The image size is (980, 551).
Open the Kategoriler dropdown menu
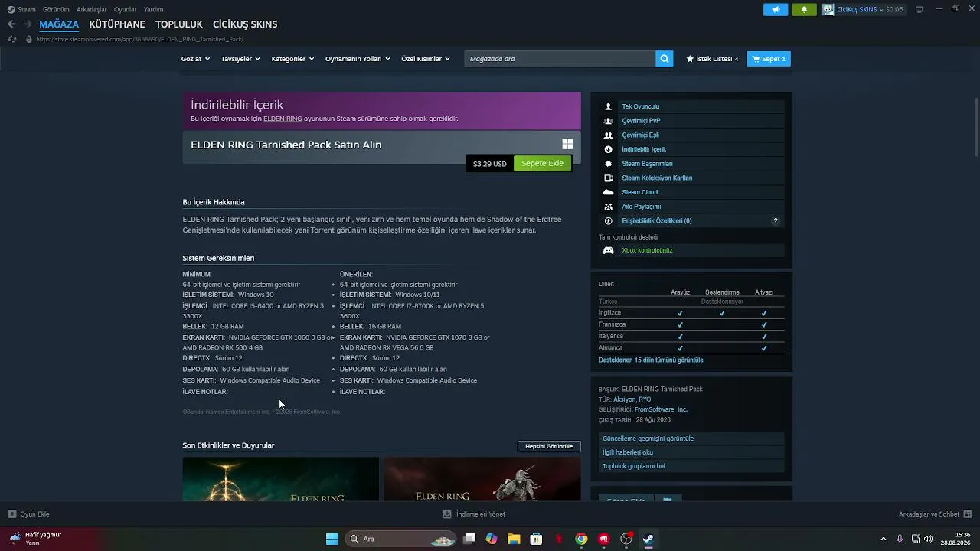tap(292, 59)
